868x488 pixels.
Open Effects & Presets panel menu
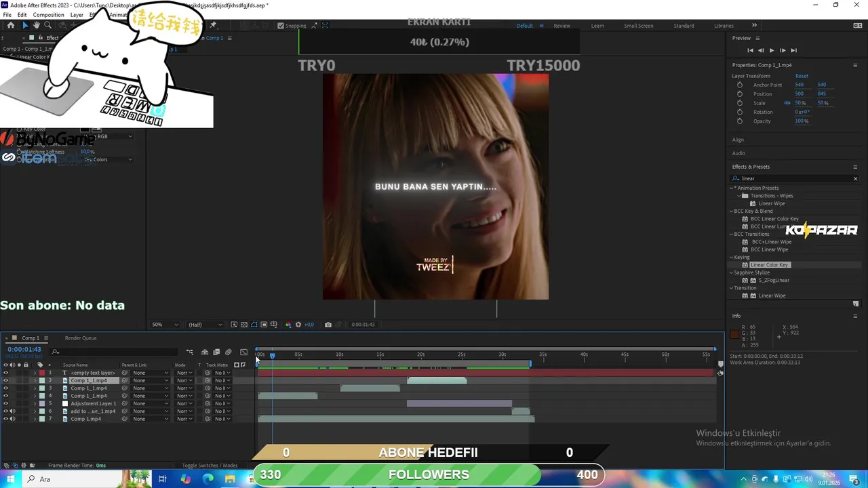(855, 167)
